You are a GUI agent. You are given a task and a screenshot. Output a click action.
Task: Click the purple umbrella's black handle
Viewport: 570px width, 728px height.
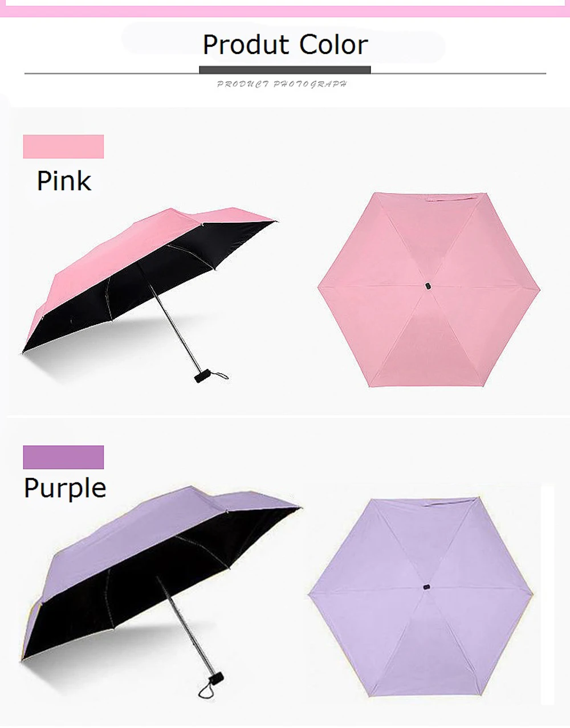tap(216, 680)
